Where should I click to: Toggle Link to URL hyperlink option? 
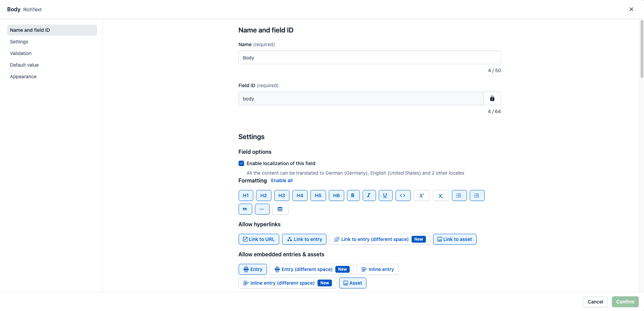pyautogui.click(x=259, y=239)
